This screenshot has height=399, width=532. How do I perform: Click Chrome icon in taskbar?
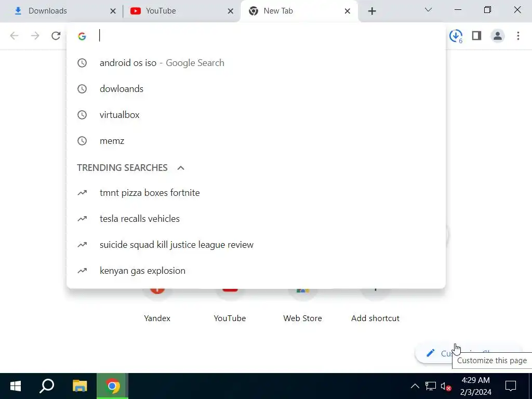112,386
